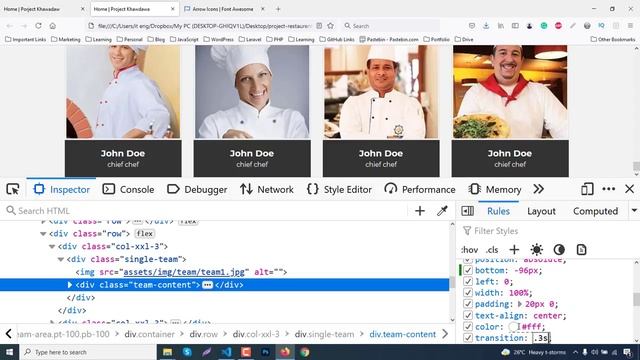This screenshot has width=640, height=360.
Task: Select the Computed sidebar tab
Action: [x=596, y=211]
